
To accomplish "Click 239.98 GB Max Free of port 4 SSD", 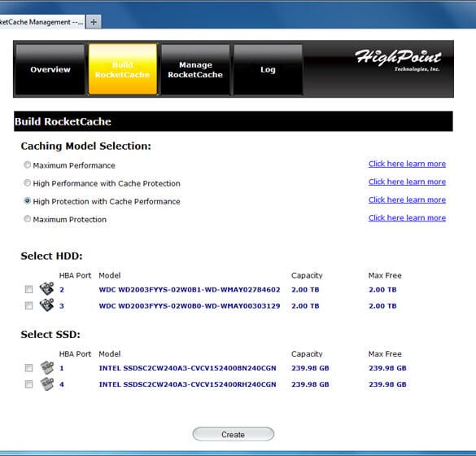I will click(x=387, y=384).
